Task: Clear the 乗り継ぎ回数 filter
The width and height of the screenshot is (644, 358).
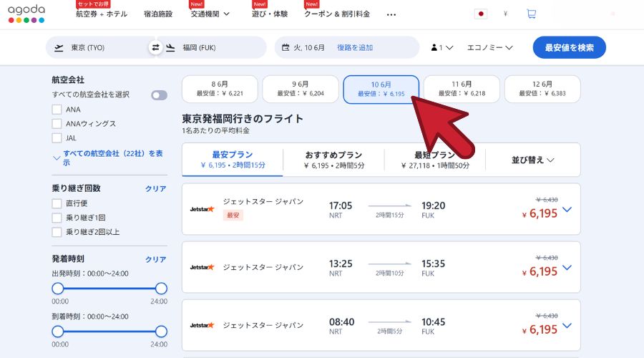Action: coord(156,188)
